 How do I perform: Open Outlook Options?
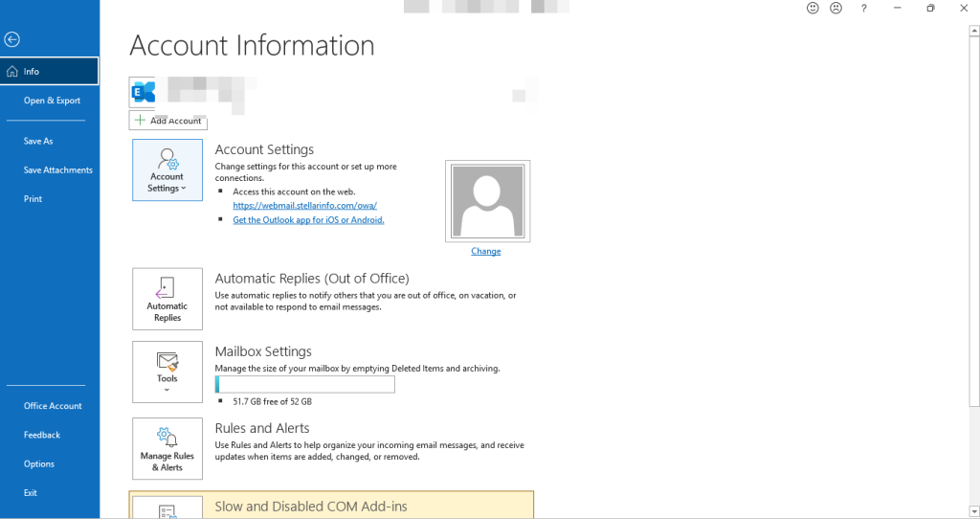pos(38,464)
